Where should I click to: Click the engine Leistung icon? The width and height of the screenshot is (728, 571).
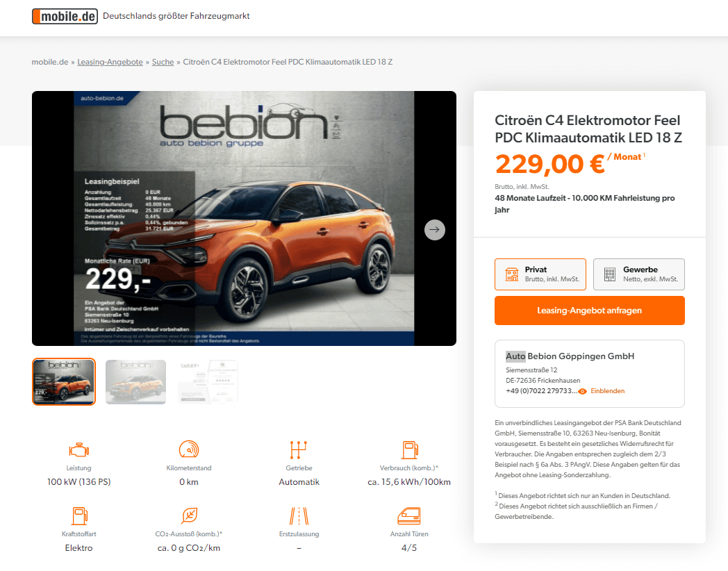tap(79, 450)
